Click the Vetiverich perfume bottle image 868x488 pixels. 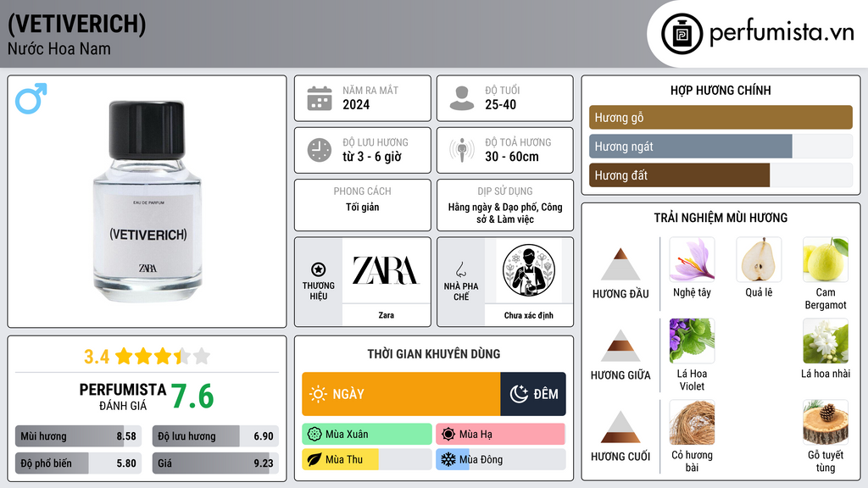click(x=147, y=202)
